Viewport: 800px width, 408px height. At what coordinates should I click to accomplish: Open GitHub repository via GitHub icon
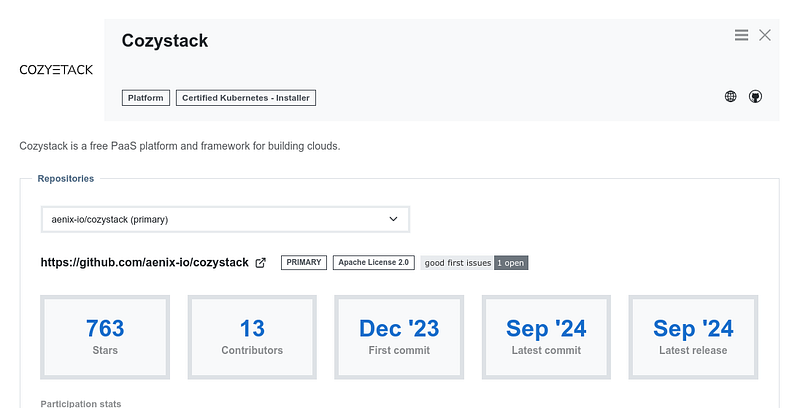click(755, 96)
